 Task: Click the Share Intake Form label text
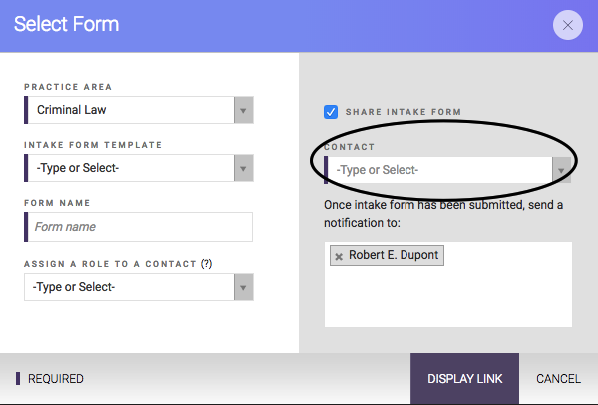(x=403, y=112)
